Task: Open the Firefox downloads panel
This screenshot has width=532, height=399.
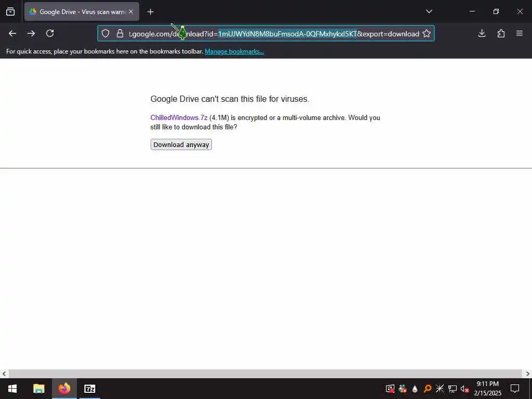Action: tap(482, 33)
